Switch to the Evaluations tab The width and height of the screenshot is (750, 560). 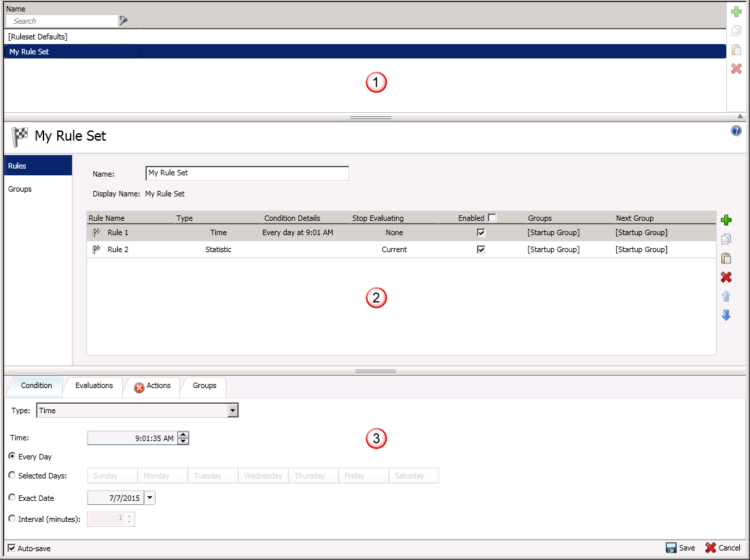[94, 386]
